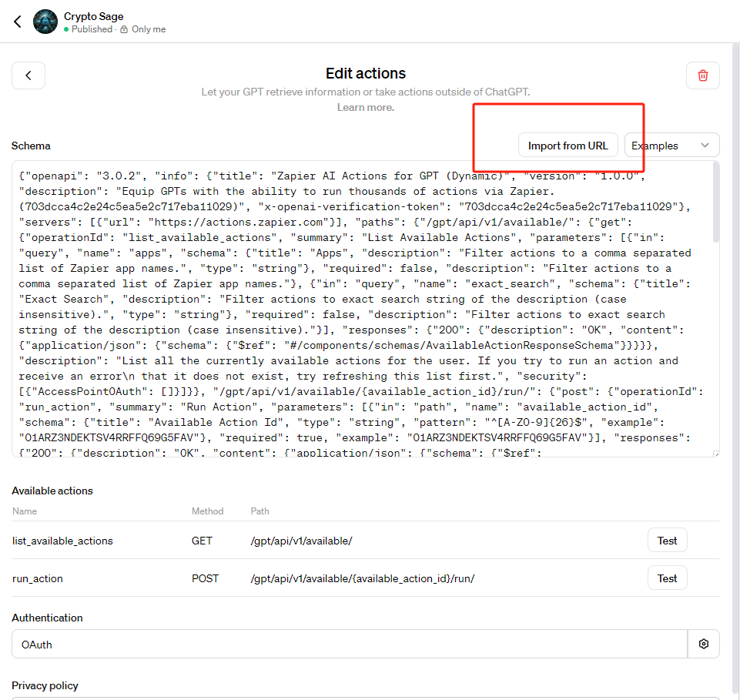This screenshot has height=700, width=740.
Task: Open the Learn more link
Action: tap(365, 107)
